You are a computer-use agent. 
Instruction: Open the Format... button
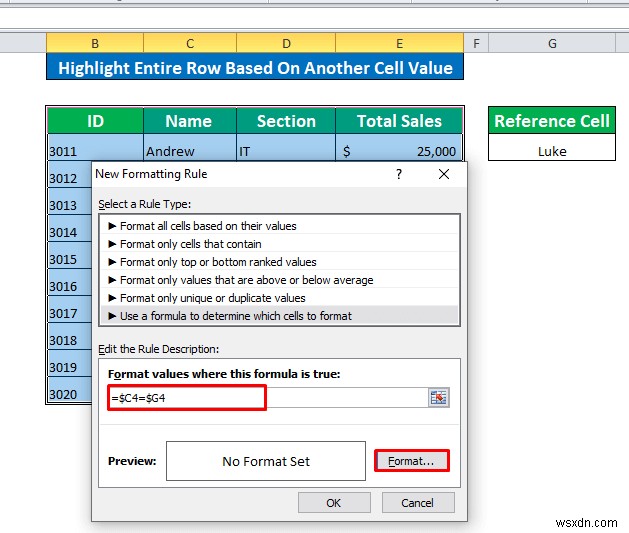(x=412, y=461)
